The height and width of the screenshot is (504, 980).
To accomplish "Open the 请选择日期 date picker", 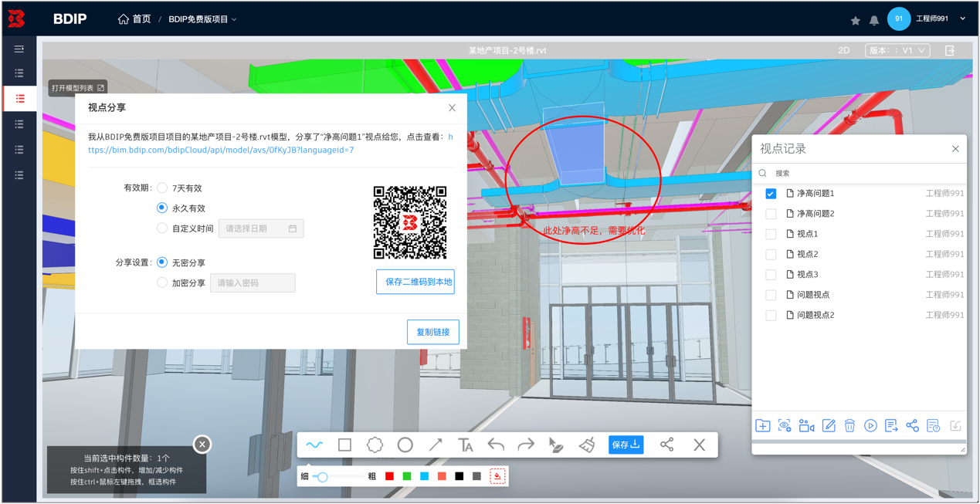I will 261,228.
